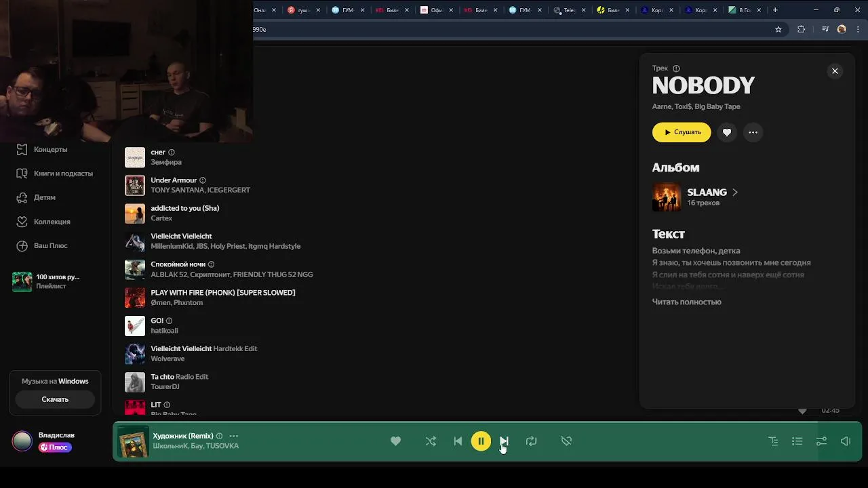Expand SLAANG album with chevron arrow

click(x=735, y=192)
